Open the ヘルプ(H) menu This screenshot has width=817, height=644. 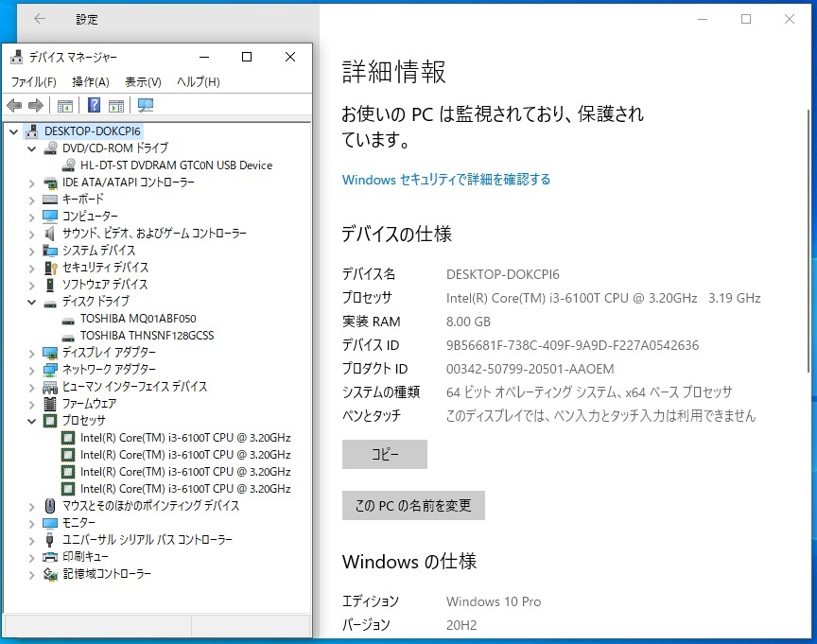pos(199,82)
